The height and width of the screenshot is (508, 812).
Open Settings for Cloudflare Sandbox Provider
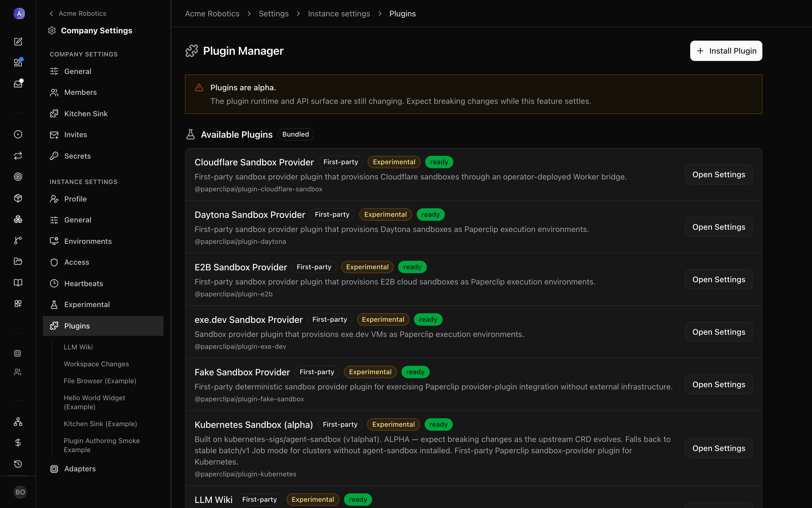(x=719, y=174)
